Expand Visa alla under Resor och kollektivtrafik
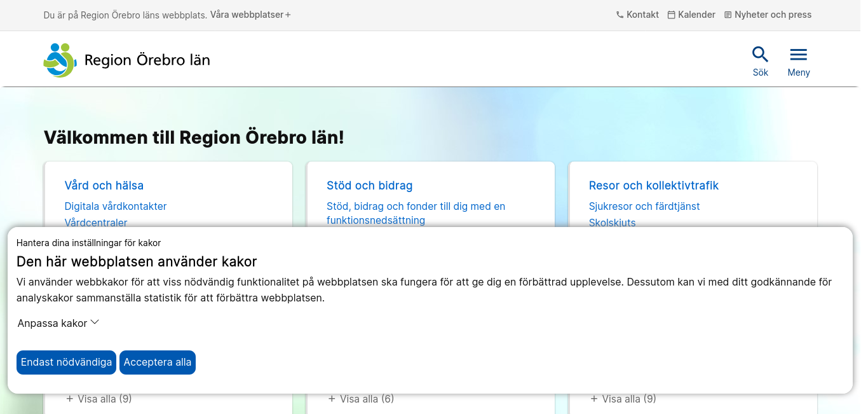The image size is (868, 414). tap(623, 399)
